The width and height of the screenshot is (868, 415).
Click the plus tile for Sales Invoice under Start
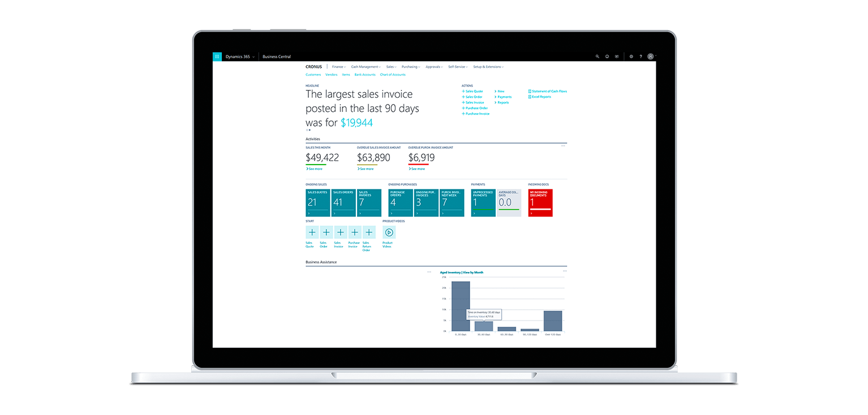pyautogui.click(x=341, y=232)
